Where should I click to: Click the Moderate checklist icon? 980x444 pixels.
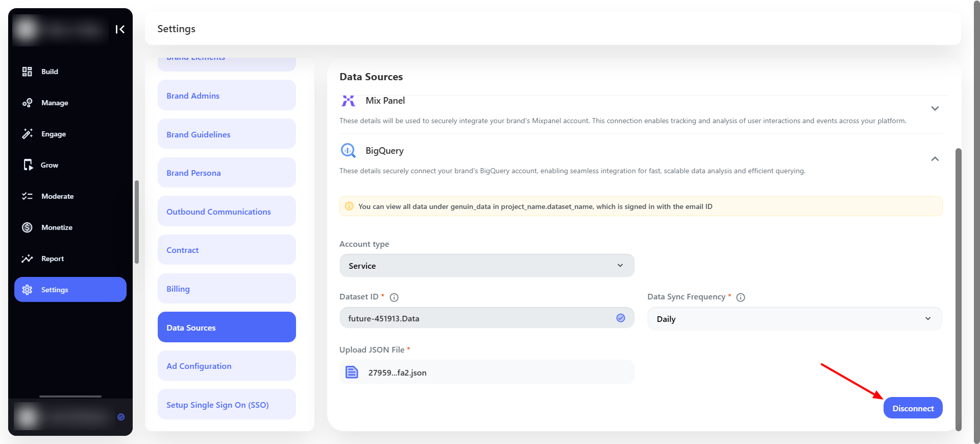tap(27, 196)
